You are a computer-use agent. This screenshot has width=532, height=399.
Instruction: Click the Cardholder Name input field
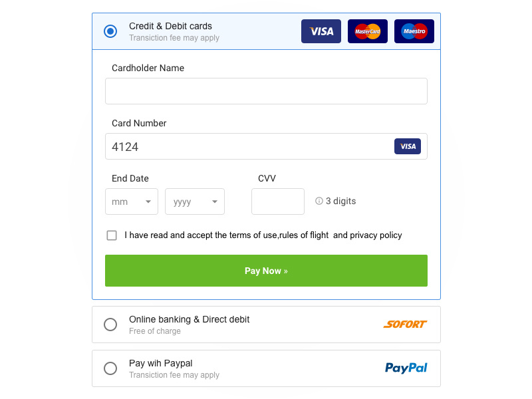(x=266, y=91)
